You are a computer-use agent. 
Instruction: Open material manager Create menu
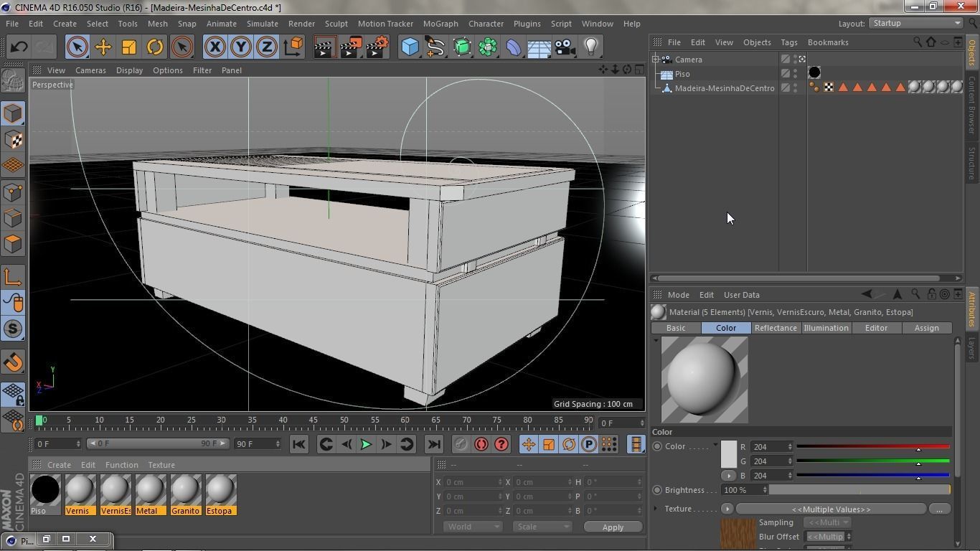pyautogui.click(x=59, y=465)
